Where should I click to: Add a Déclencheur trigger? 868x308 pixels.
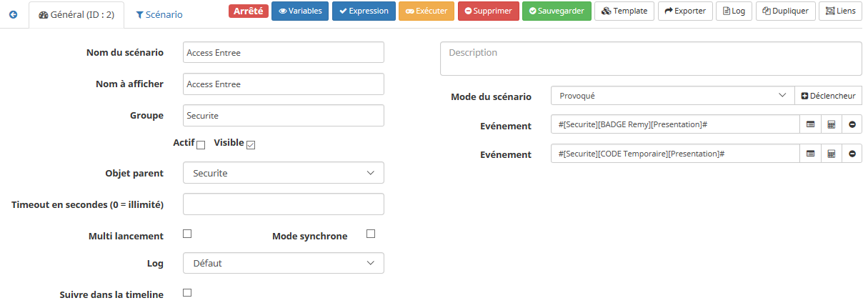[828, 96]
